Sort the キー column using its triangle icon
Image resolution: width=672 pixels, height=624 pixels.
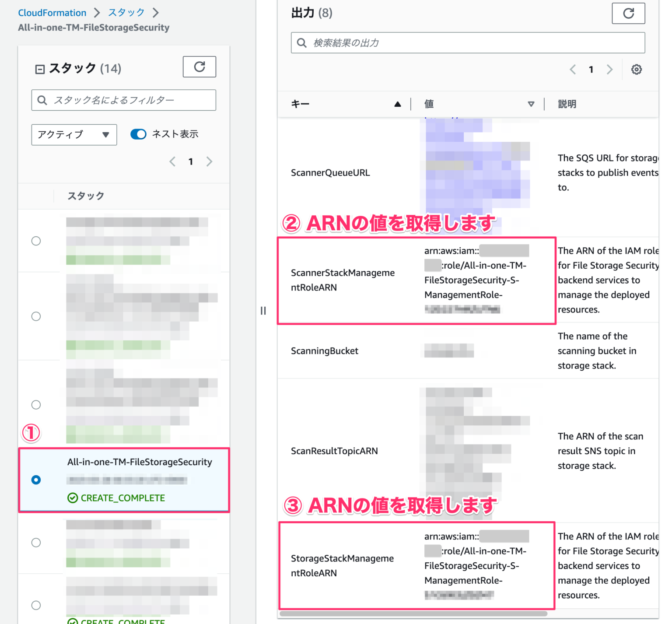pos(397,104)
